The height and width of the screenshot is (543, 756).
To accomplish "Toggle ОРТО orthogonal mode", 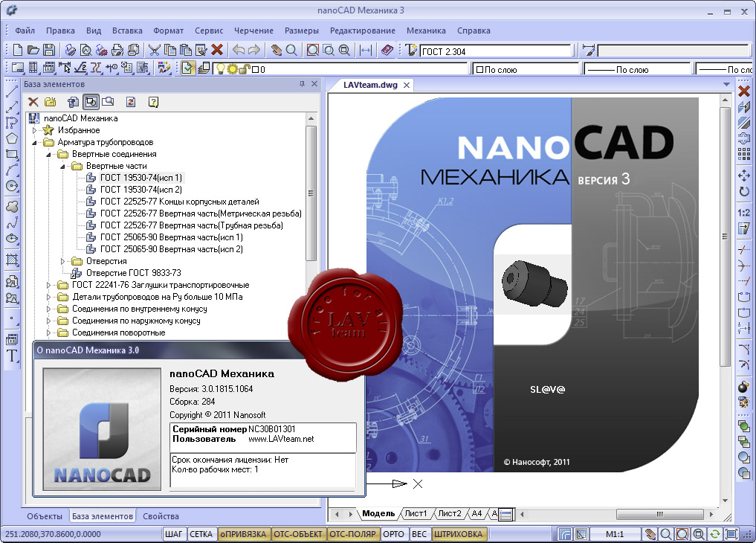I will pos(393,534).
